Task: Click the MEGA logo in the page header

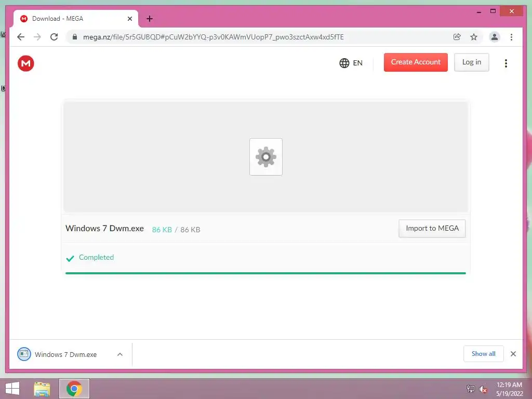Action: click(x=26, y=63)
